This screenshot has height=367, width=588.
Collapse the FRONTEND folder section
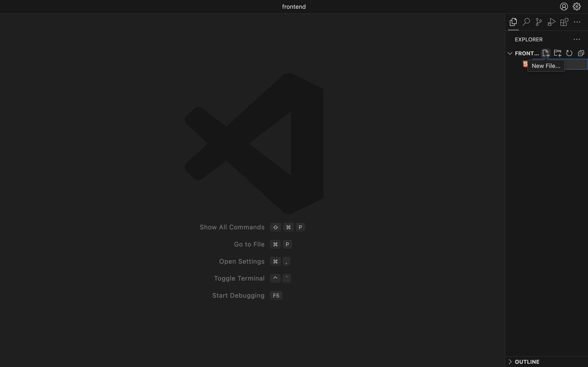coord(510,53)
